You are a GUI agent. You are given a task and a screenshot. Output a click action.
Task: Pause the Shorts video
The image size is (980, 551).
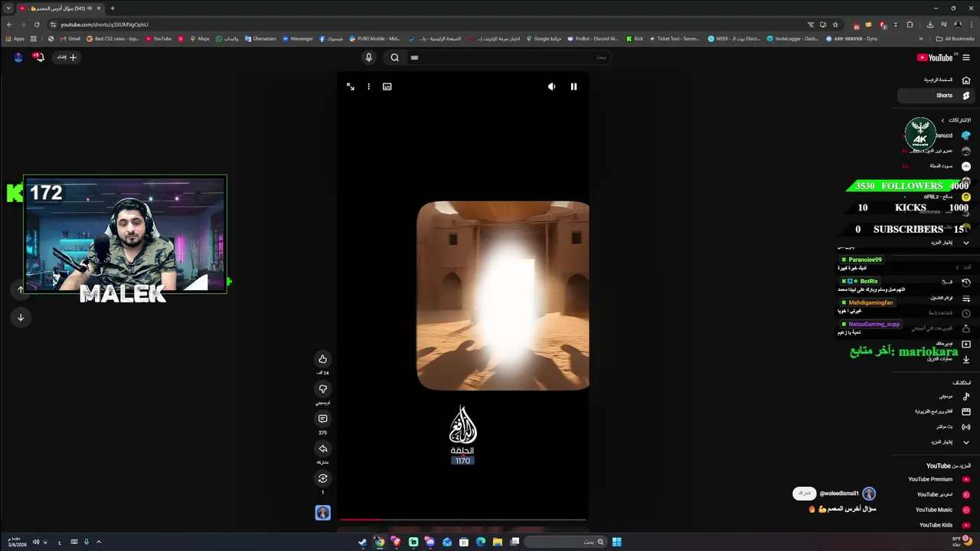point(573,86)
